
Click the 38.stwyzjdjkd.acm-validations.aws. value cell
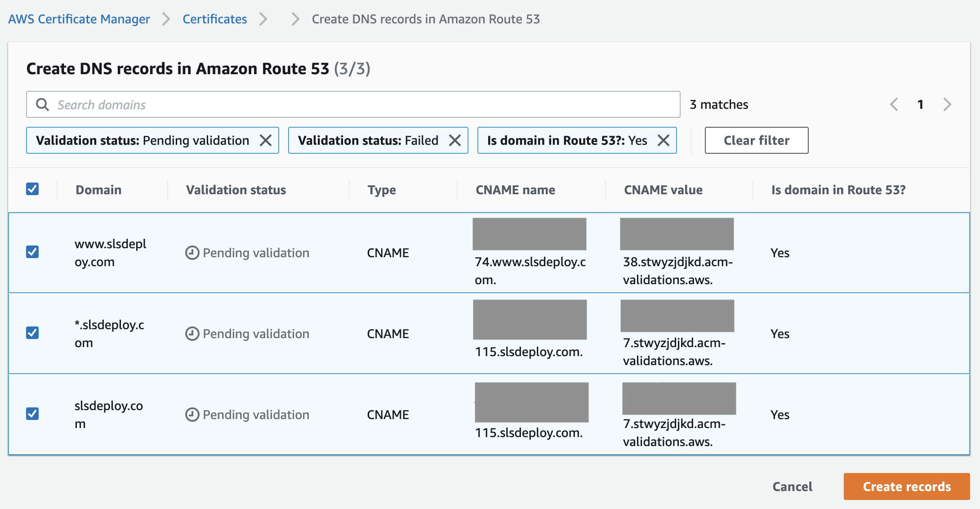(x=678, y=271)
